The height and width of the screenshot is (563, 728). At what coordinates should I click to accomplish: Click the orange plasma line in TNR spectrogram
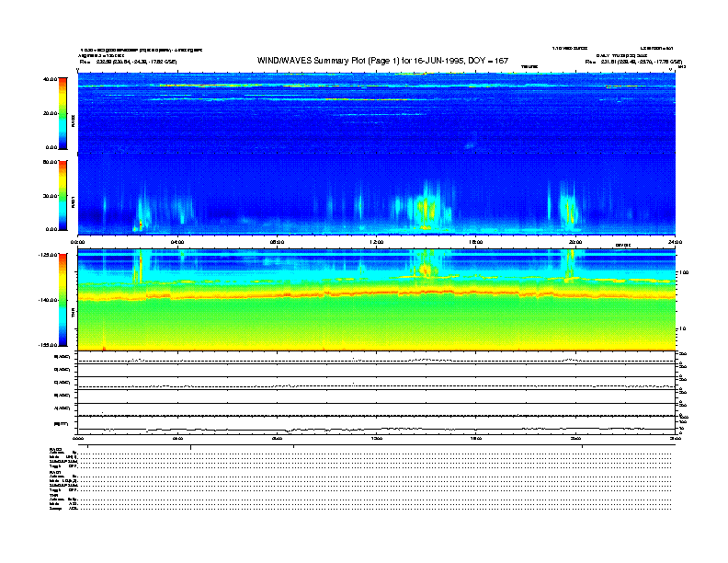tap(377, 294)
